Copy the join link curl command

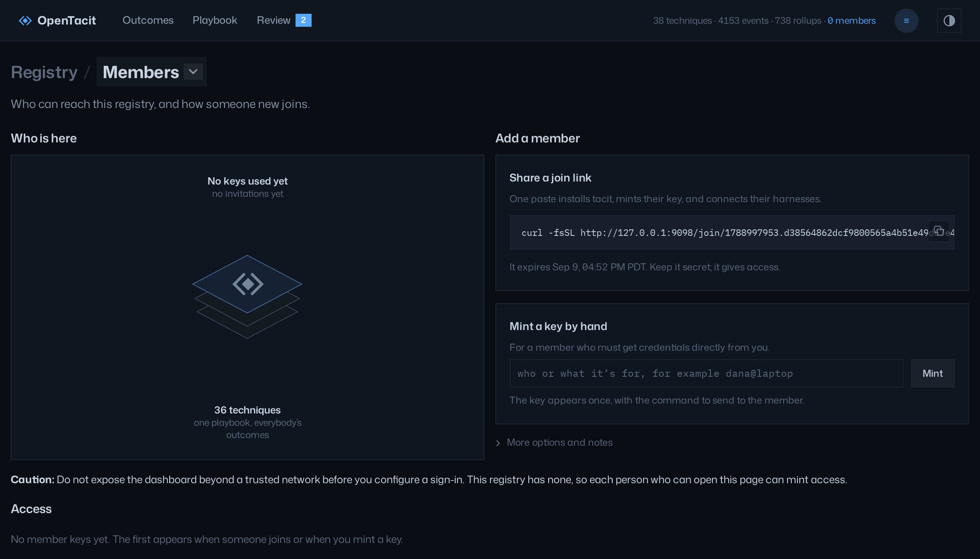coord(939,231)
